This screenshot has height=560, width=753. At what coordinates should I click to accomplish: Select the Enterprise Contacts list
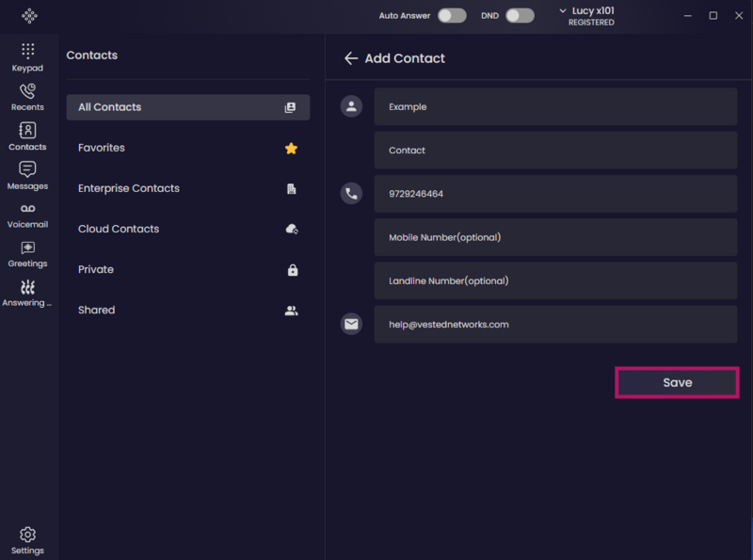pyautogui.click(x=188, y=188)
